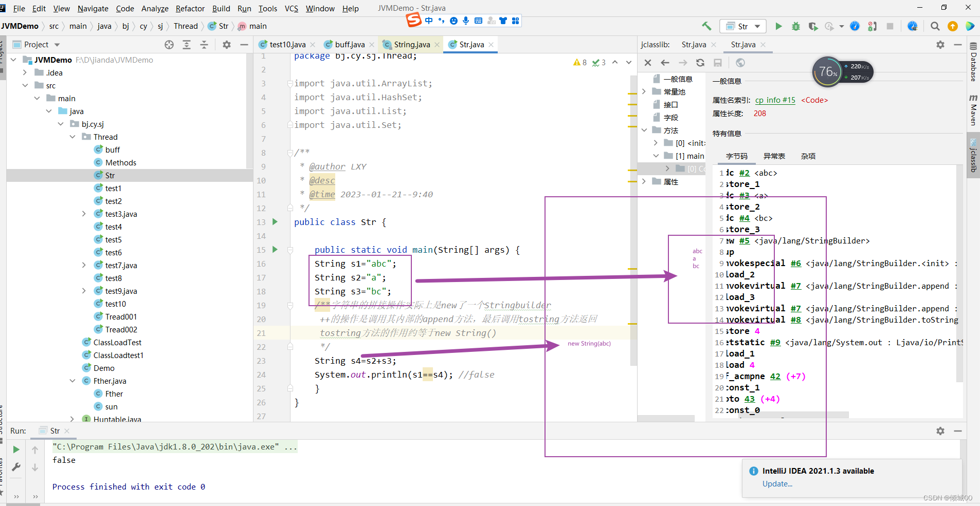Screen dimensions: 980x506
Task: Start debugging with the bug icon
Action: [x=796, y=26]
